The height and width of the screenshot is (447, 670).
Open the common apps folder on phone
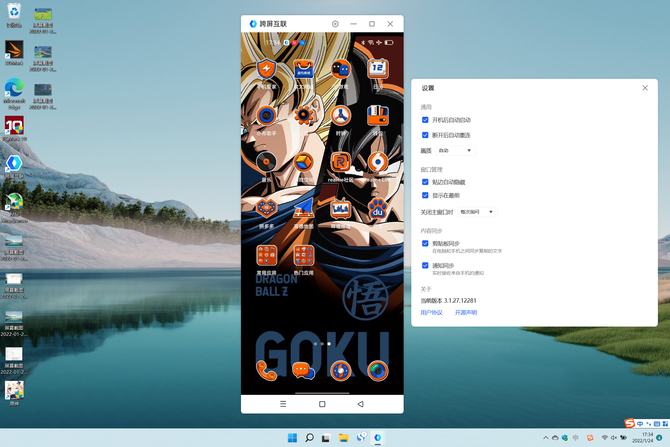click(x=266, y=255)
